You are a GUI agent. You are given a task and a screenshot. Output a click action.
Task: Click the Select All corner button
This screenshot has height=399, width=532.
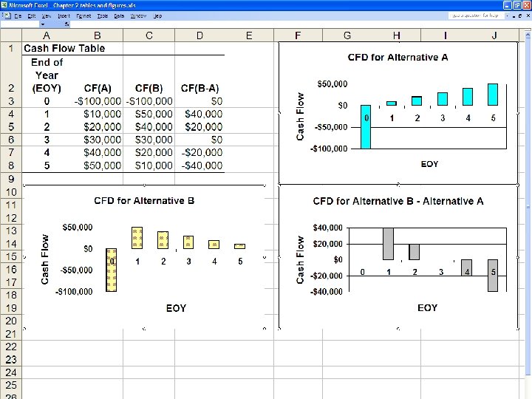11,35
